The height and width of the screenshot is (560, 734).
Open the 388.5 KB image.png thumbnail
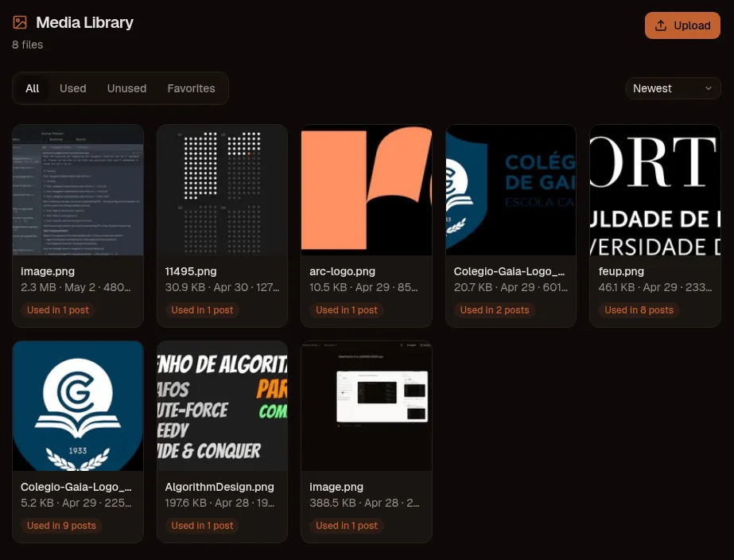367,406
